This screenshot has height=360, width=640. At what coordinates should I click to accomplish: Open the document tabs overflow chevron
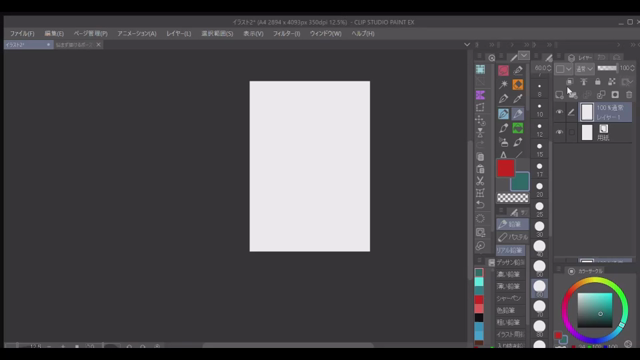click(467, 44)
